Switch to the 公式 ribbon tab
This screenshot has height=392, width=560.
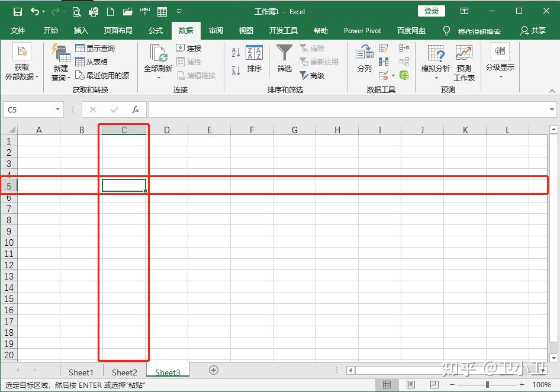click(155, 30)
